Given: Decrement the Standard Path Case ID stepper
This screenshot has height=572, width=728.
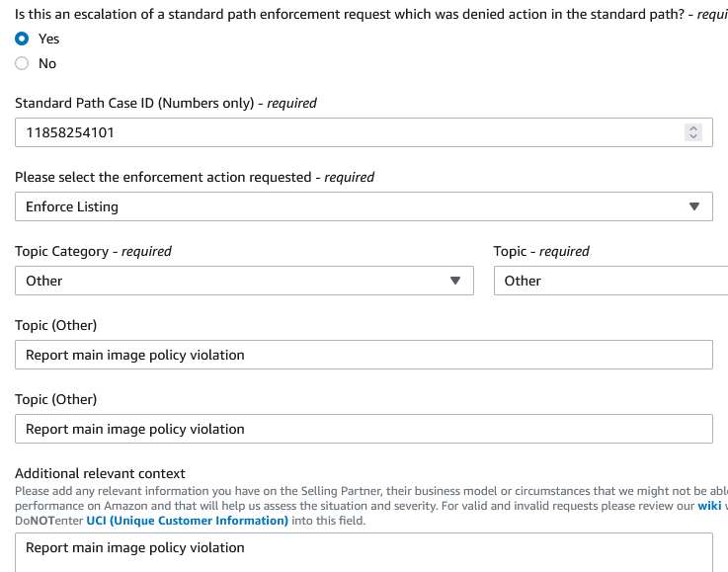Looking at the screenshot, I should (693, 136).
